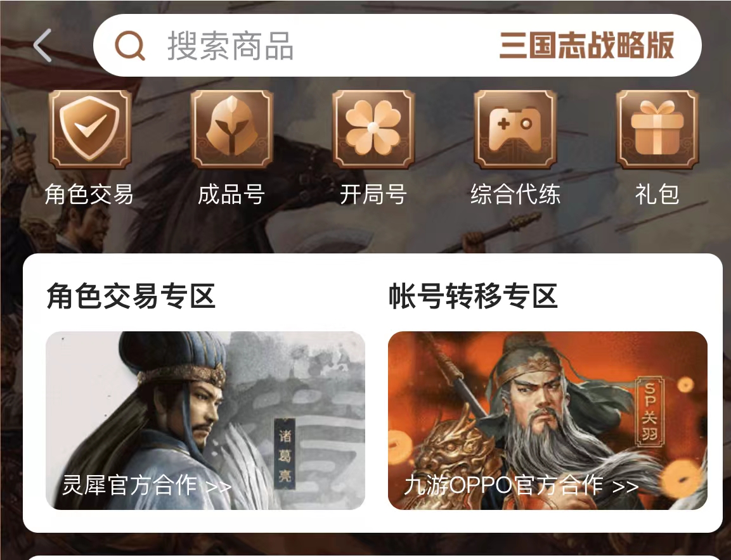This screenshot has height=560, width=731.
Task: Tap the 综合代练 text label
Action: tap(515, 194)
